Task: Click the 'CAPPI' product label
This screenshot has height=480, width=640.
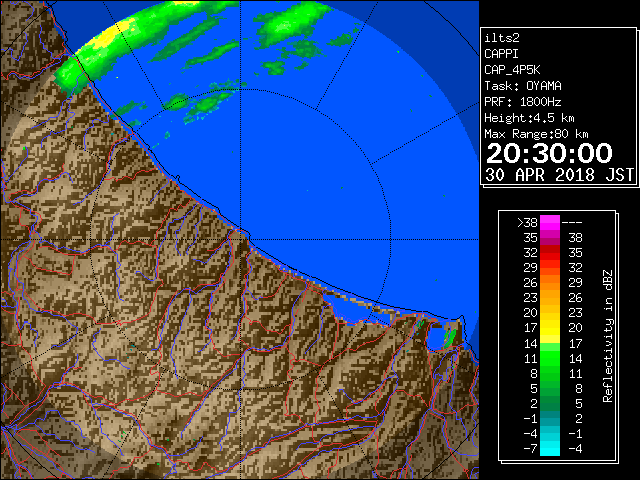Action: [501, 54]
